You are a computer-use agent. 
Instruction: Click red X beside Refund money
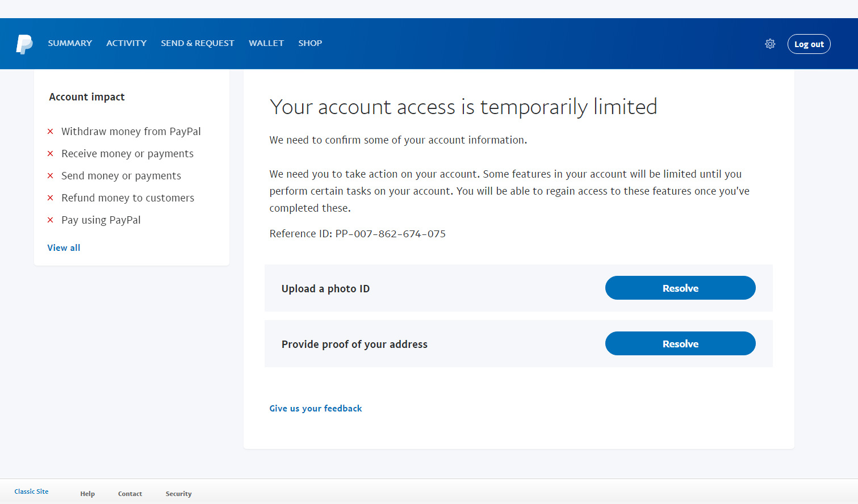[x=50, y=198]
